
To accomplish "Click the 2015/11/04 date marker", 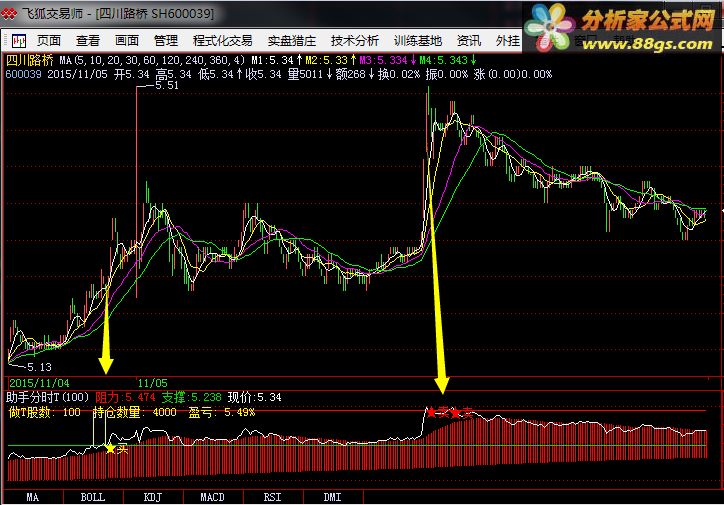I will 39,383.
